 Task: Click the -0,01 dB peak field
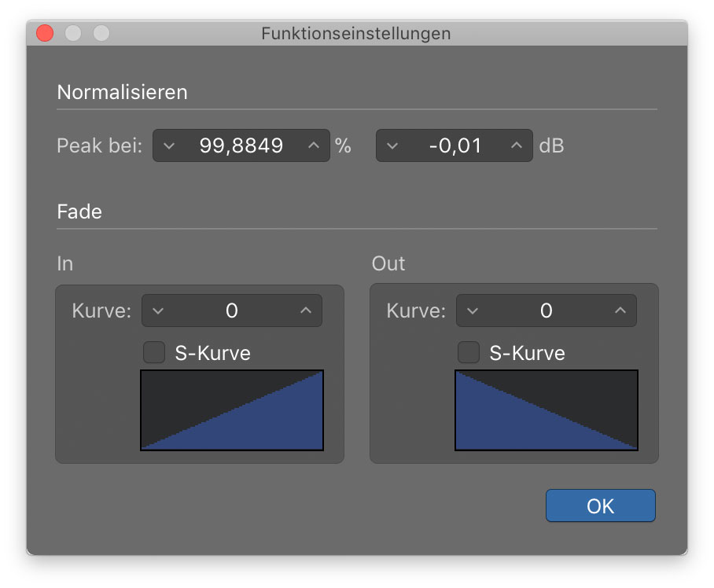tap(454, 145)
